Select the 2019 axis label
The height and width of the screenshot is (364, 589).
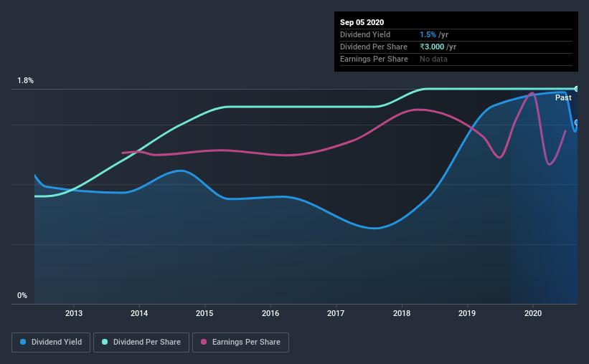467,313
